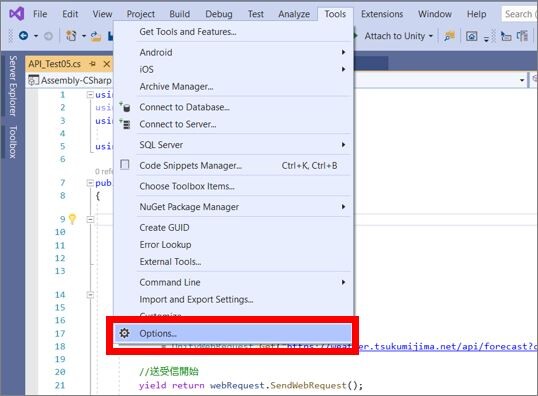The width and height of the screenshot is (538, 396).
Task: Open the Analyze menu
Action: 294,14
